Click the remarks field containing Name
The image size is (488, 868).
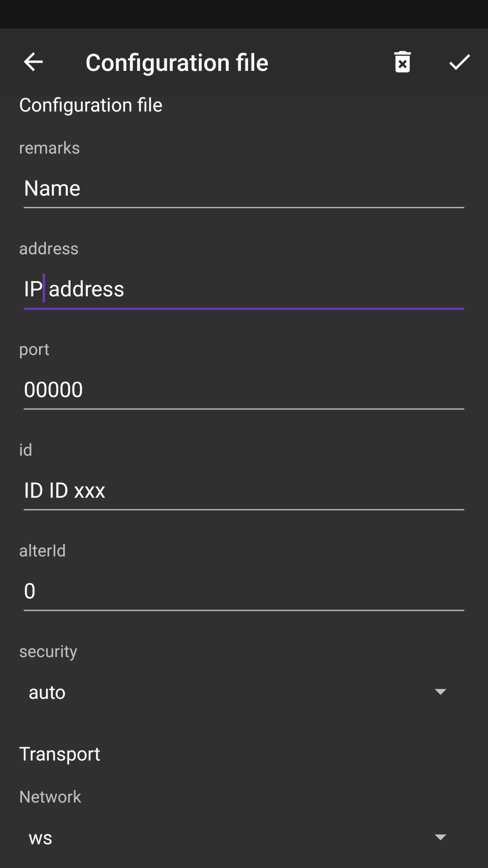tap(244, 188)
